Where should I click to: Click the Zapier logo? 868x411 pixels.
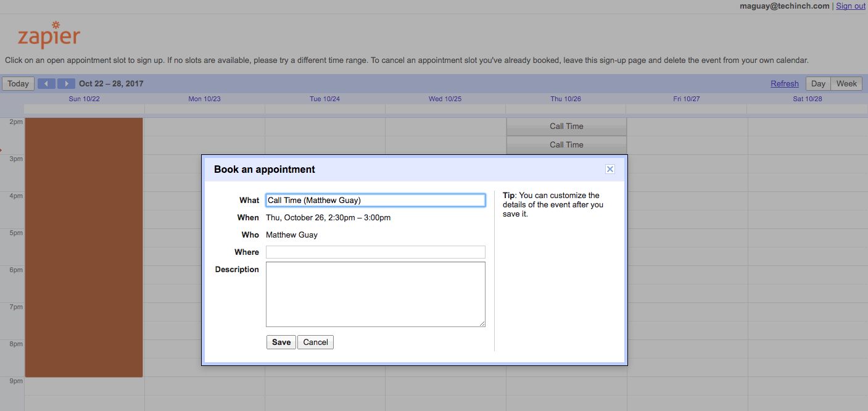pos(49,35)
